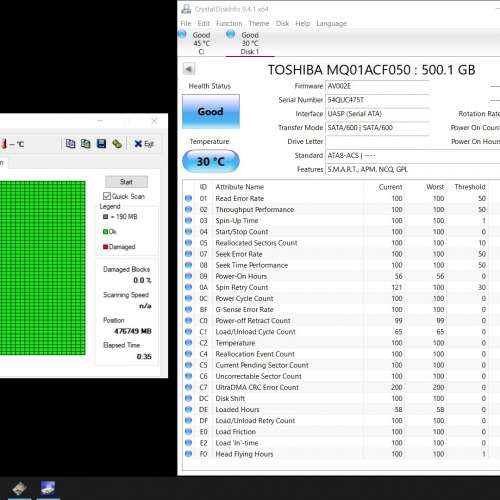The image size is (500, 500).
Task: Open the Theme menu
Action: [259, 23]
